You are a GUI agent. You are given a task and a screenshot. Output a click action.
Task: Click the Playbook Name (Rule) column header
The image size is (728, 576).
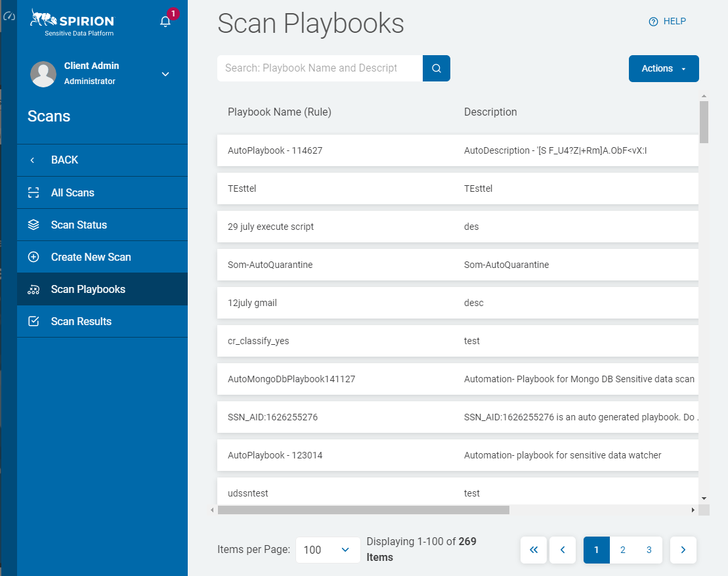click(x=280, y=112)
